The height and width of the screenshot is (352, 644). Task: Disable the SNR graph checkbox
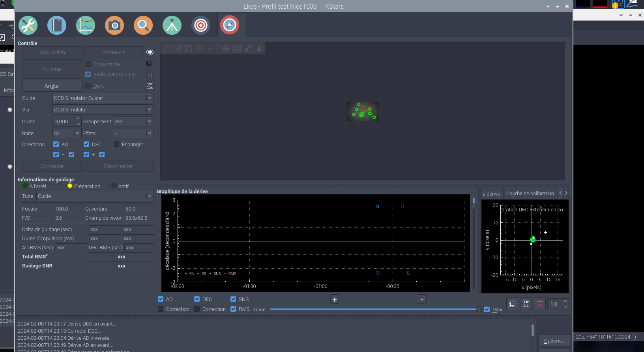coord(233,299)
